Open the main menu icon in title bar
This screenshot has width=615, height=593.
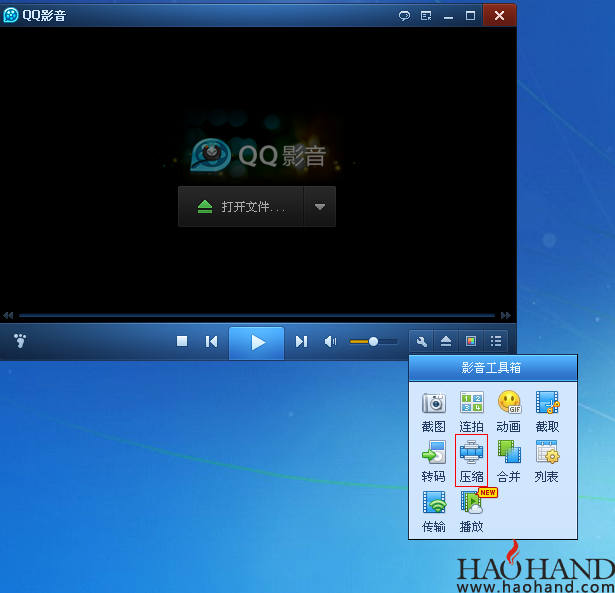(x=426, y=16)
